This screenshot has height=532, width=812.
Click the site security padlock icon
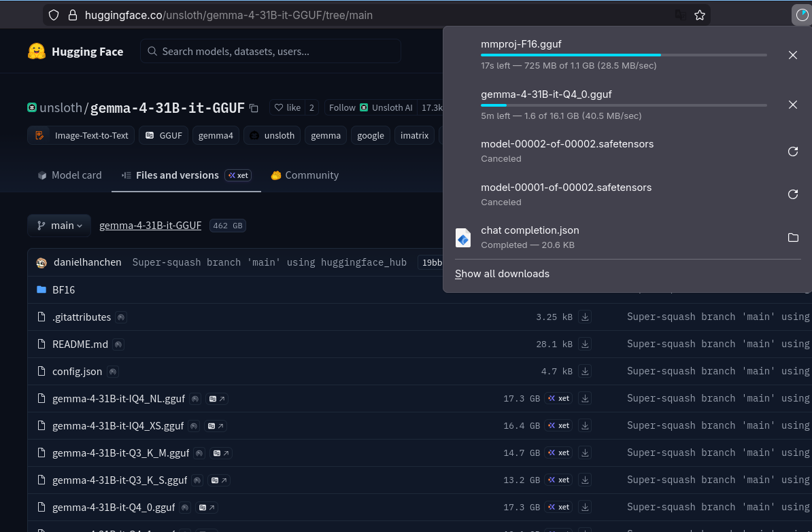click(73, 15)
